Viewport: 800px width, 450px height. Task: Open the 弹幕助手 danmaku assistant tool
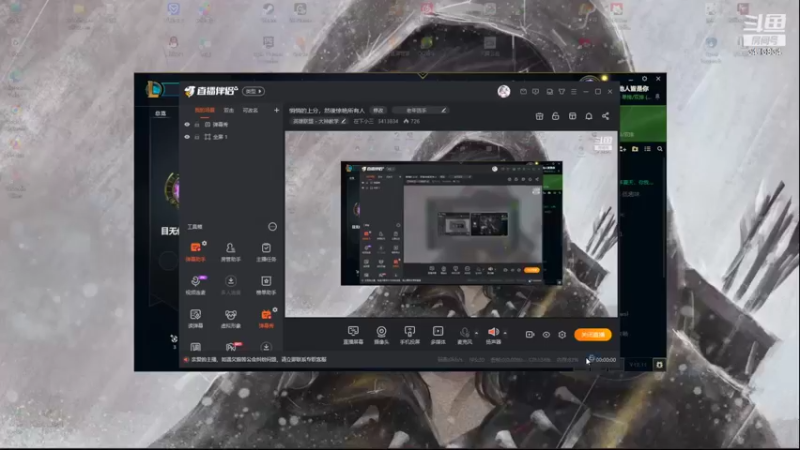[195, 252]
